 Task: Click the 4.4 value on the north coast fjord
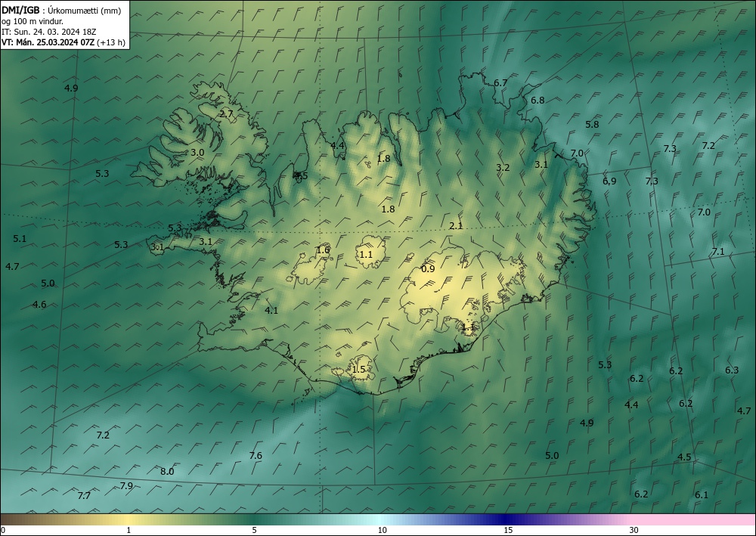pyautogui.click(x=337, y=145)
